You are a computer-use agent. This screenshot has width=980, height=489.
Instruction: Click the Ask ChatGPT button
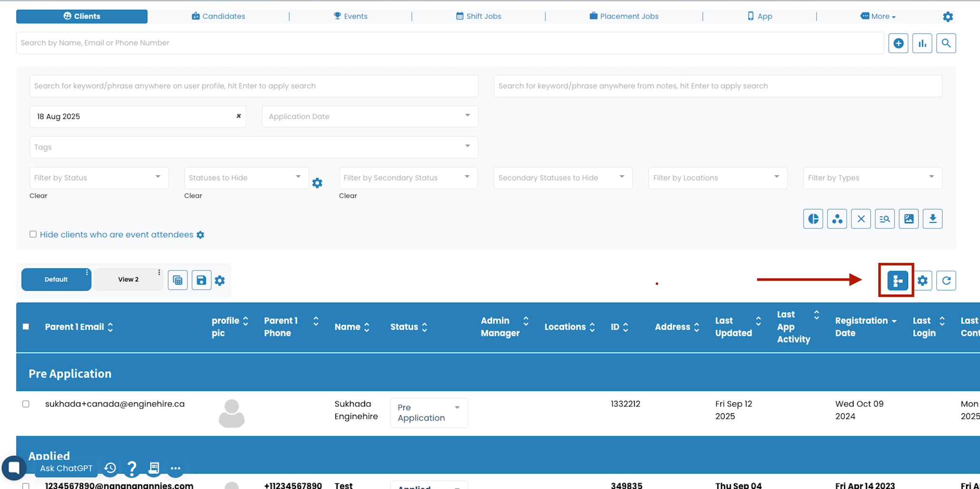click(66, 469)
